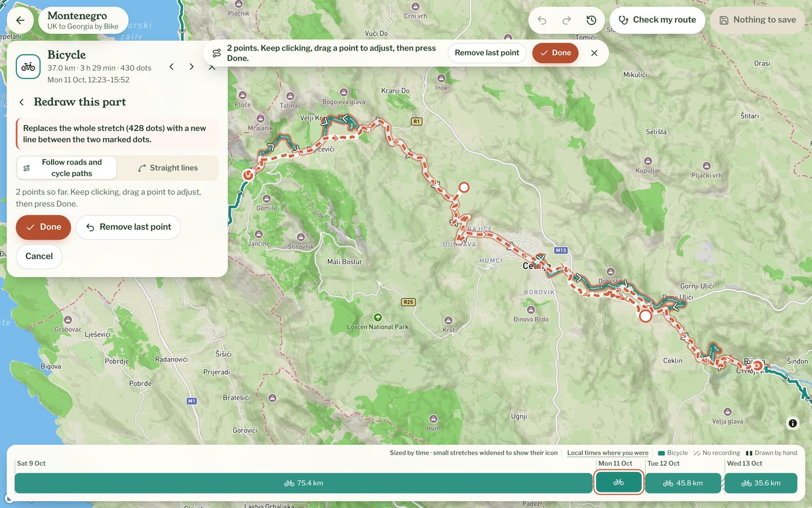The height and width of the screenshot is (508, 812).
Task: Undo the last route edit
Action: (x=542, y=20)
